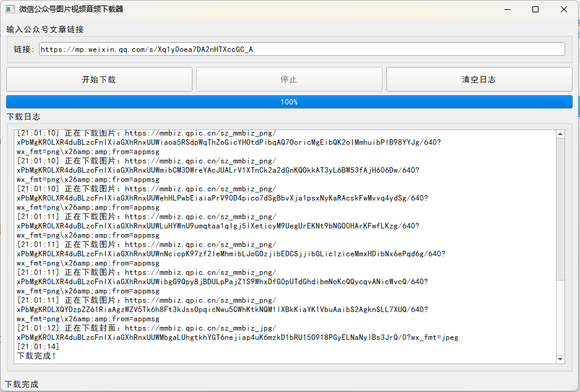Maximize the downloader window
The width and height of the screenshot is (580, 392).
tap(535, 9)
